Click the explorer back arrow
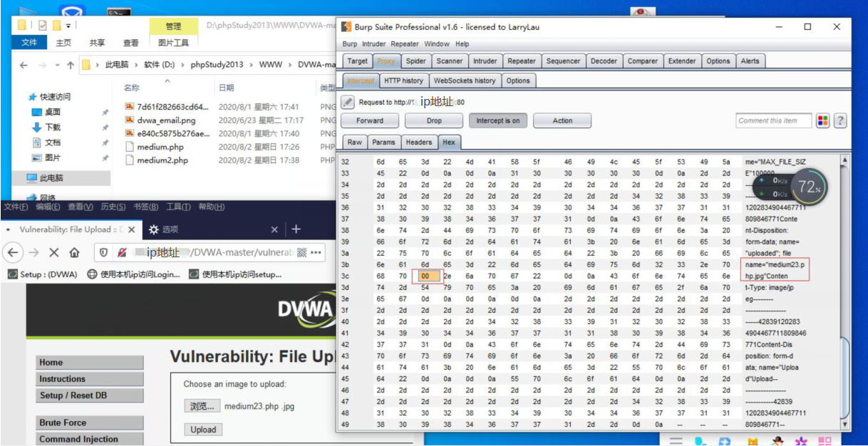 click(x=24, y=65)
